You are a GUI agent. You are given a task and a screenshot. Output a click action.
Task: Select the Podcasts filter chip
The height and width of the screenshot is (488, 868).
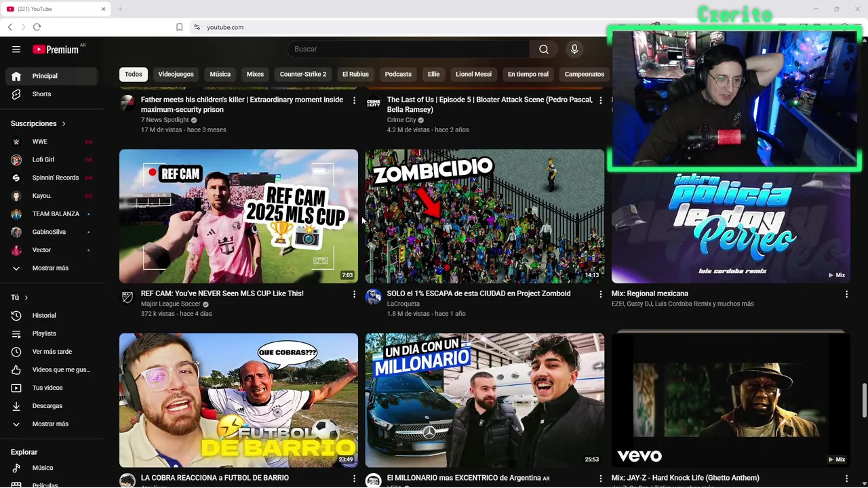[398, 75]
